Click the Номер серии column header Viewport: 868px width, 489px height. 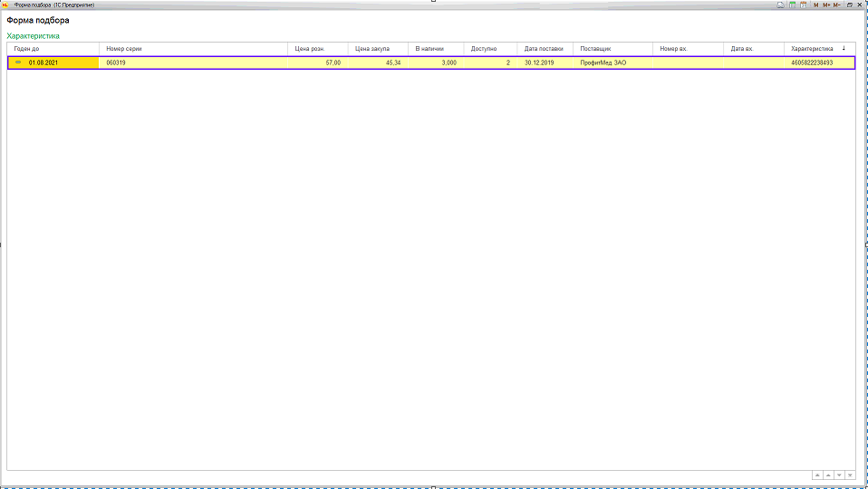point(123,48)
